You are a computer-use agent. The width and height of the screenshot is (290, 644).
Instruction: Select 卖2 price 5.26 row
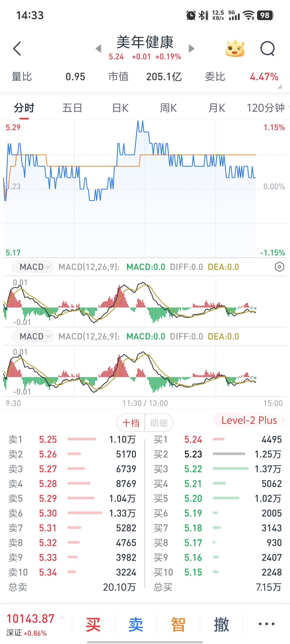pos(72,454)
